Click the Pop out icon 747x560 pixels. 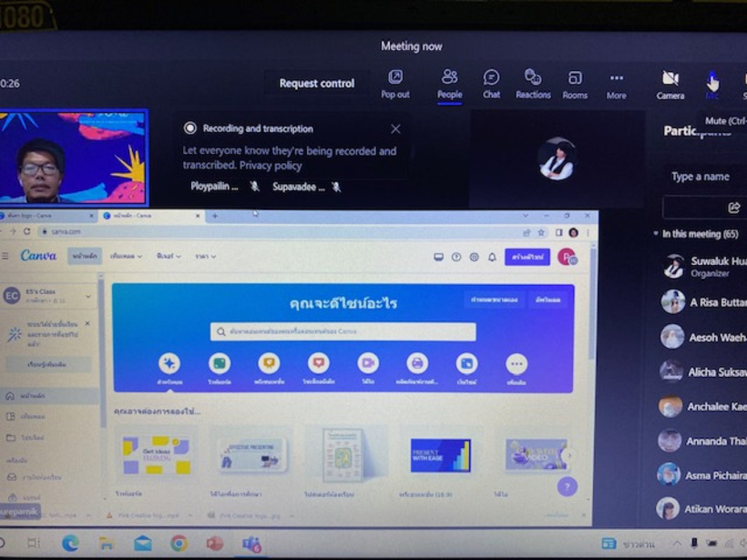coord(394,83)
